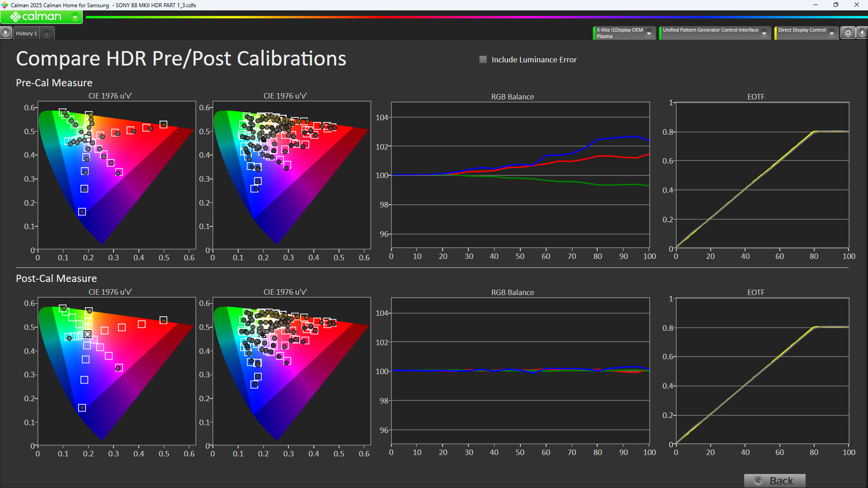The height and width of the screenshot is (488, 868).
Task: Expand the left panel play arrow
Action: pyautogui.click(x=5, y=33)
